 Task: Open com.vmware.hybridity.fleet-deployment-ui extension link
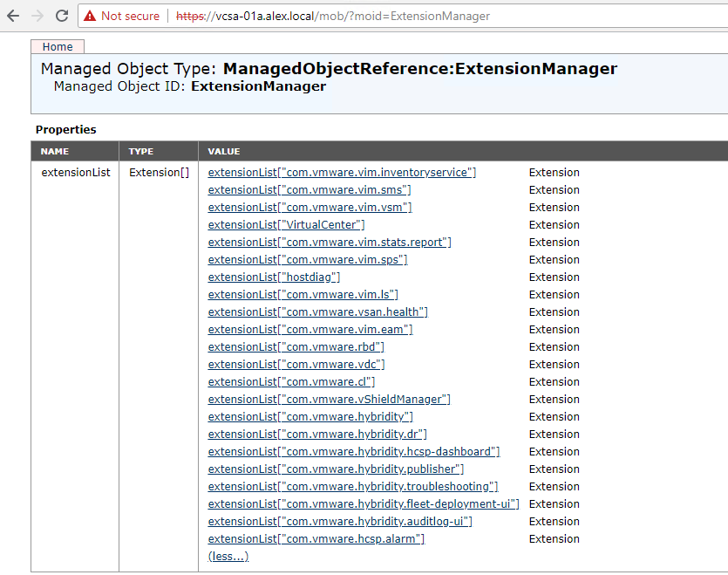click(x=363, y=503)
